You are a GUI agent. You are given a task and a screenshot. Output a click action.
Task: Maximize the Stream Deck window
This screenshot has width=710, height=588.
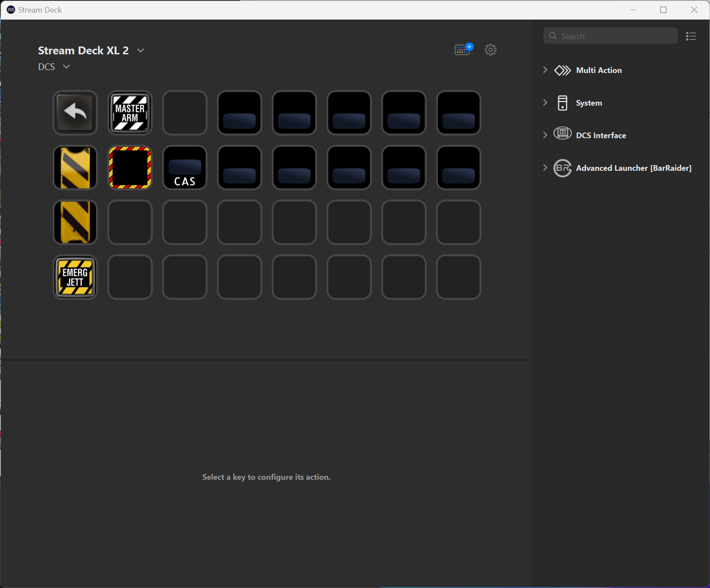tap(663, 10)
